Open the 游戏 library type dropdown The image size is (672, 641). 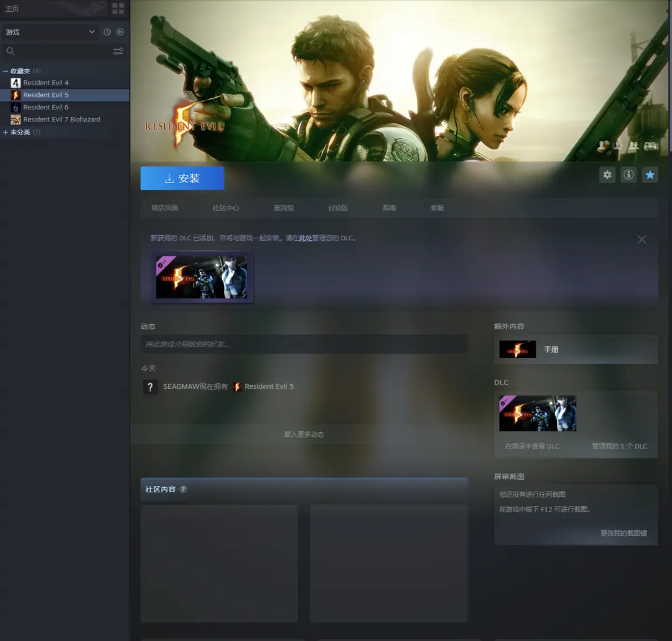click(50, 32)
